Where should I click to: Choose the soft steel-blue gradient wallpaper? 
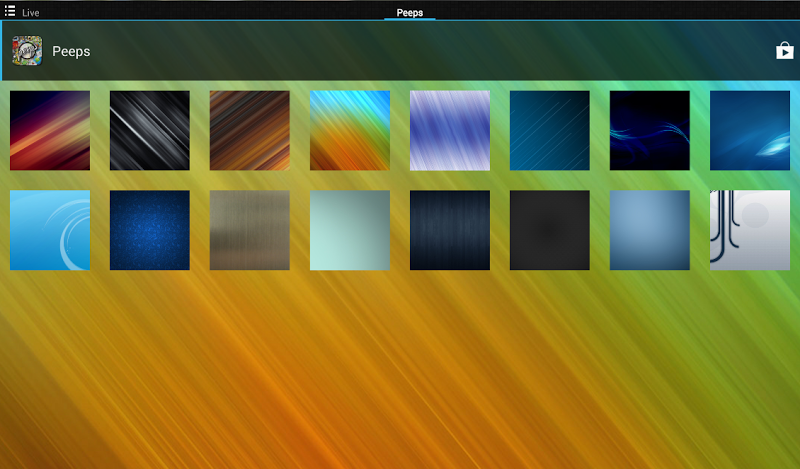[650, 230]
